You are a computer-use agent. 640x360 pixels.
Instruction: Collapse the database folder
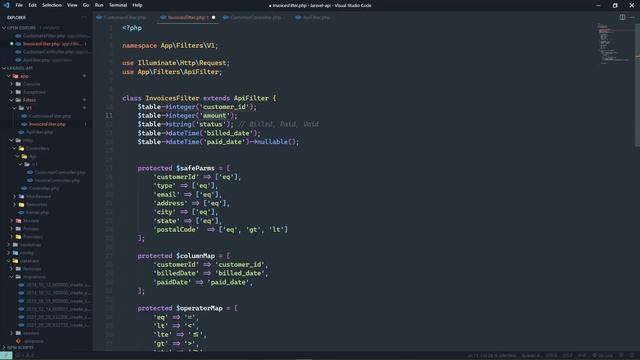pyautogui.click(x=46, y=261)
